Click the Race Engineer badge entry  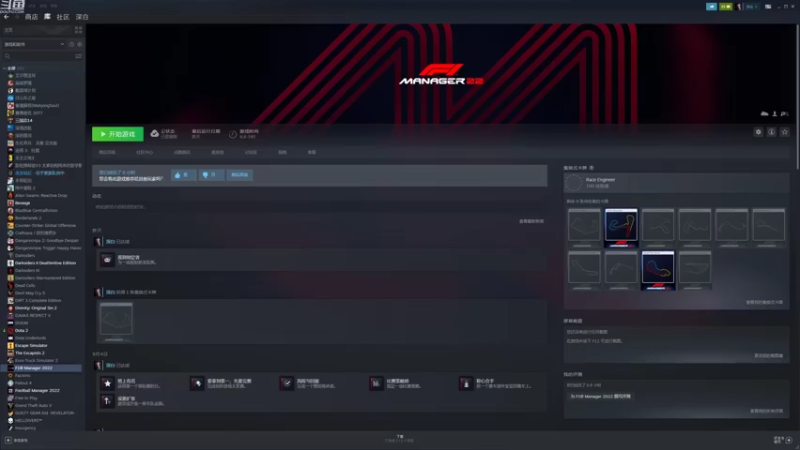pyautogui.click(x=677, y=183)
